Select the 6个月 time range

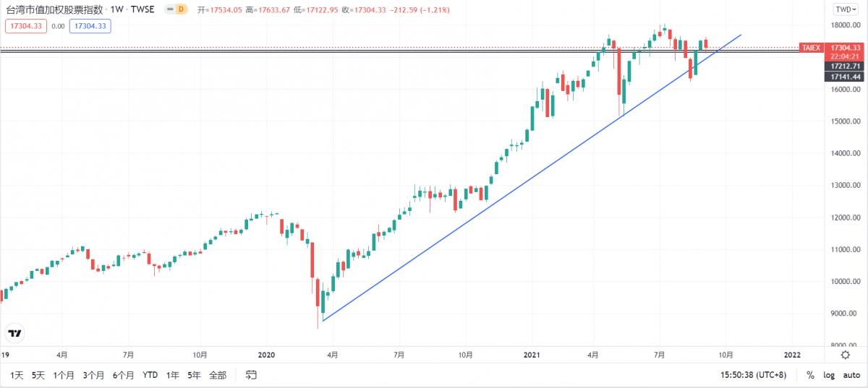pos(123,375)
